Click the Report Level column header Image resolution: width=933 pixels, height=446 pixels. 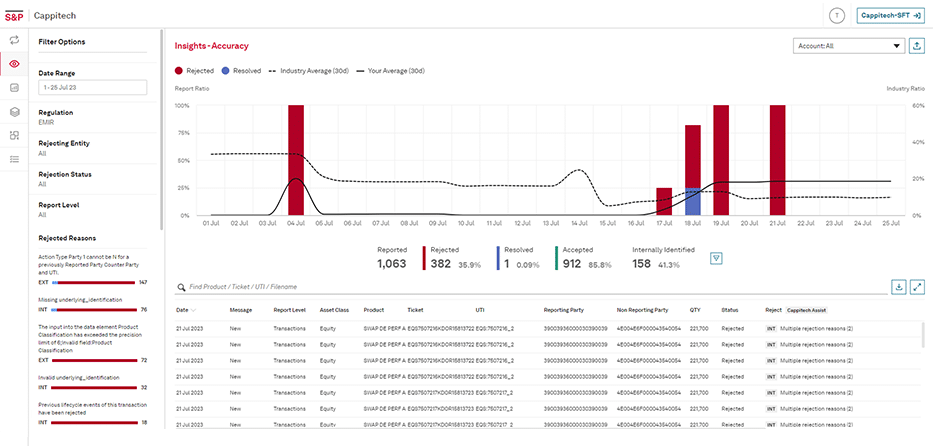[x=290, y=310]
